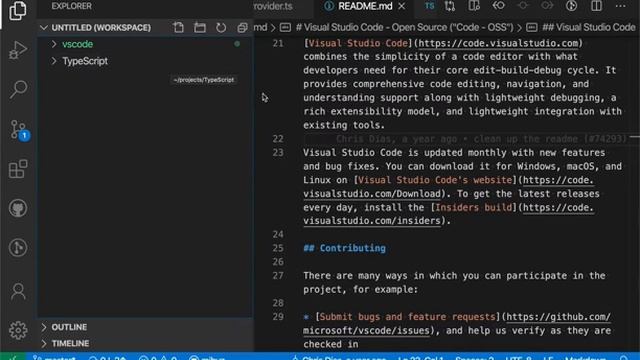Refresh the Explorer tree
Image resolution: width=640 pixels, height=360 pixels.
click(x=221, y=27)
